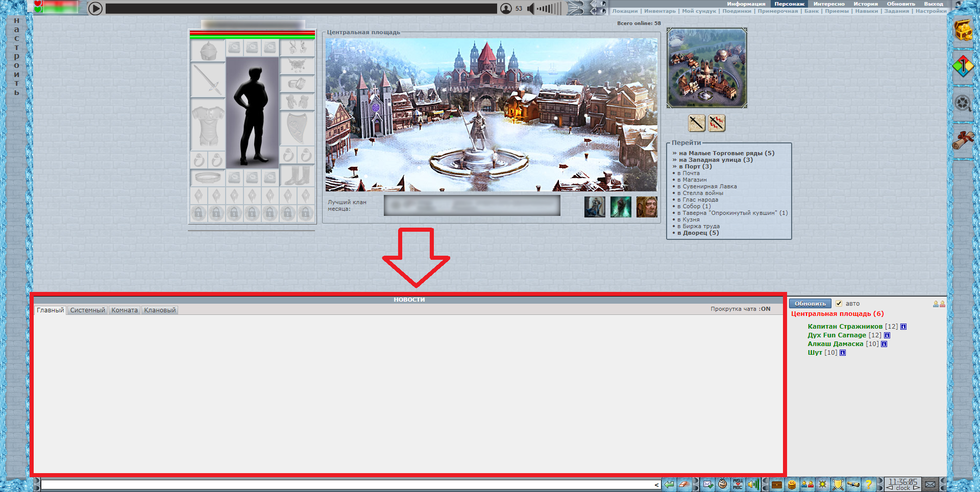Open the Инвентарь submenu link
The image size is (980, 492).
(x=659, y=11)
